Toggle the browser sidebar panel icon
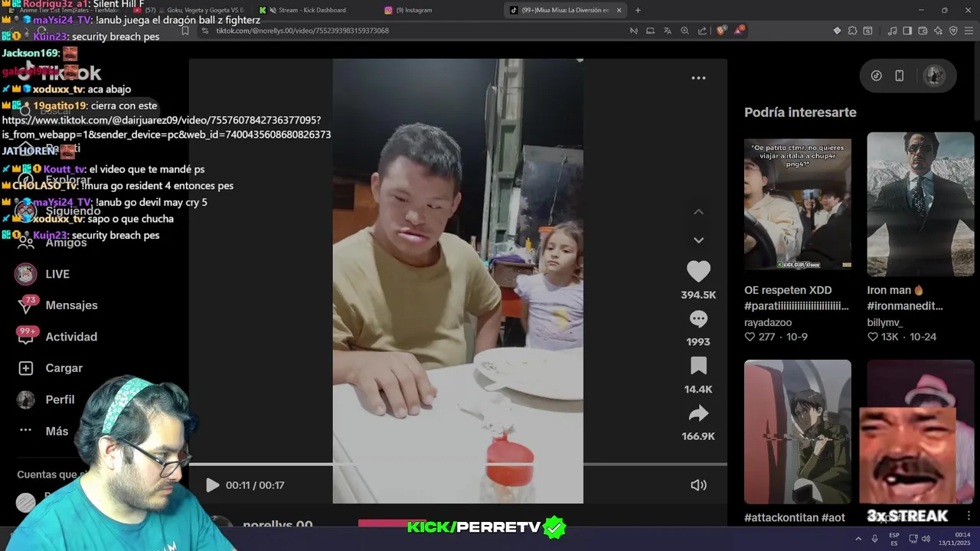 click(907, 31)
